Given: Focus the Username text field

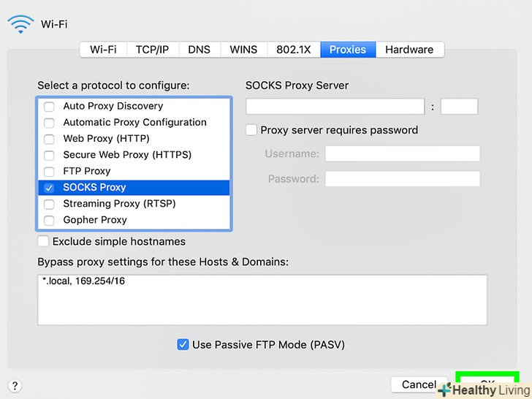Looking at the screenshot, I should point(402,153).
